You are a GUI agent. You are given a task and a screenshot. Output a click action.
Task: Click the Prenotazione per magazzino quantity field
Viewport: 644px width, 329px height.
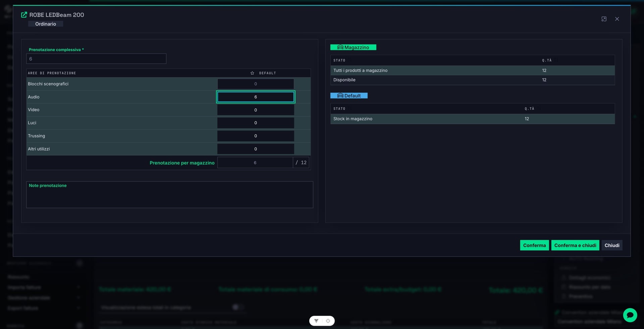pos(255,163)
